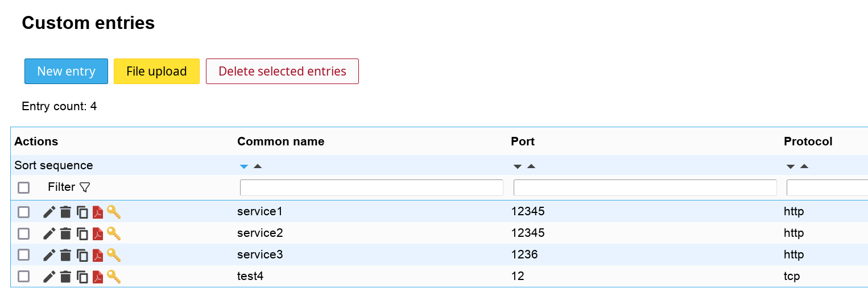Sort Port column ascending with the up arrow
Viewport: 868px width, 305px height.
(x=531, y=166)
